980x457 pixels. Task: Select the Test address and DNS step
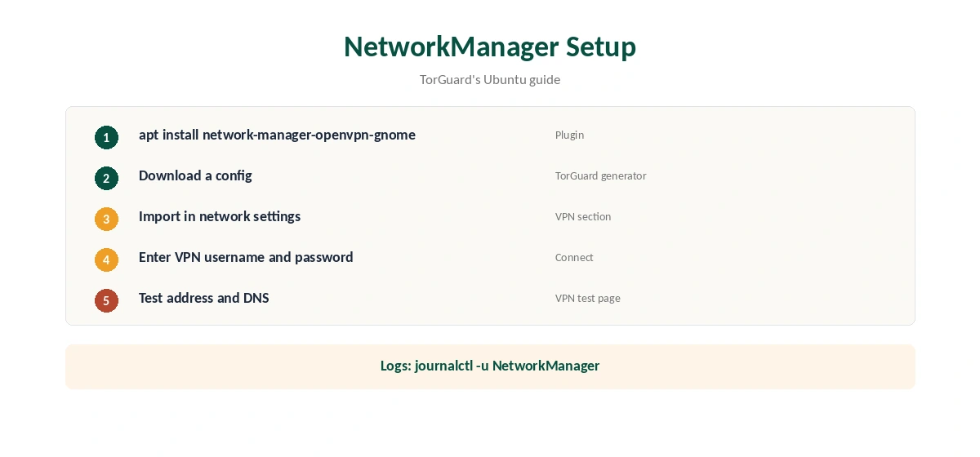[x=204, y=298]
